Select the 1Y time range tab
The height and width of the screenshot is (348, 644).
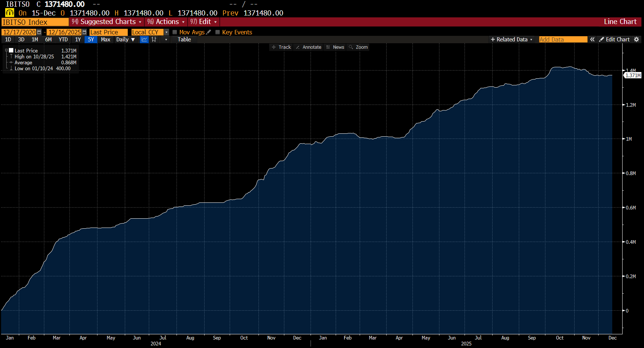point(78,40)
